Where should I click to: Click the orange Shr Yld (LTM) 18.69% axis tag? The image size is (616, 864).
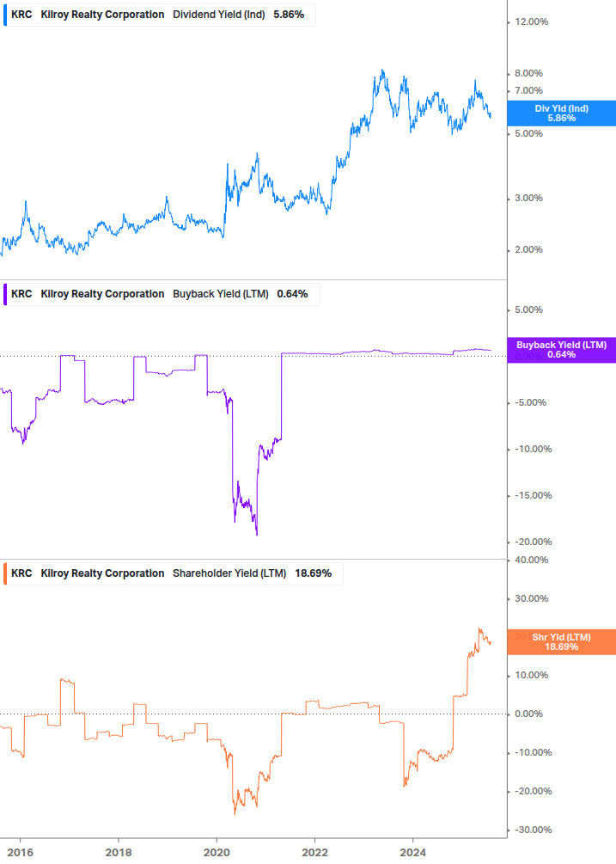coord(562,642)
